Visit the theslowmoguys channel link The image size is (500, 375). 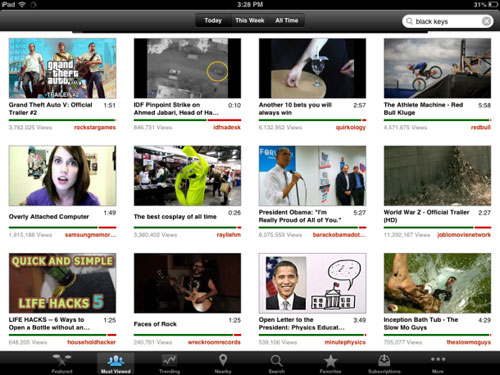469,342
